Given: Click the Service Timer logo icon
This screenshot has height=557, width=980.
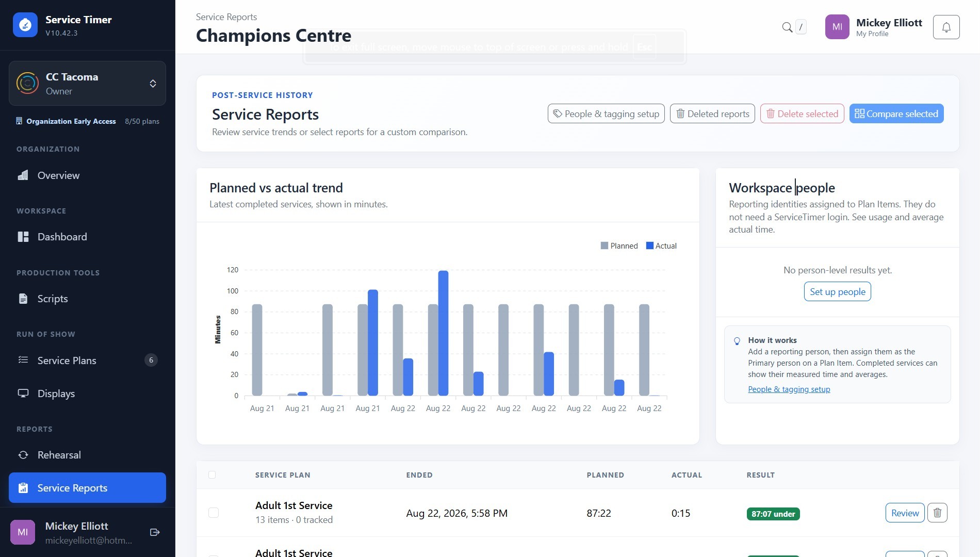Looking at the screenshot, I should coord(25,25).
